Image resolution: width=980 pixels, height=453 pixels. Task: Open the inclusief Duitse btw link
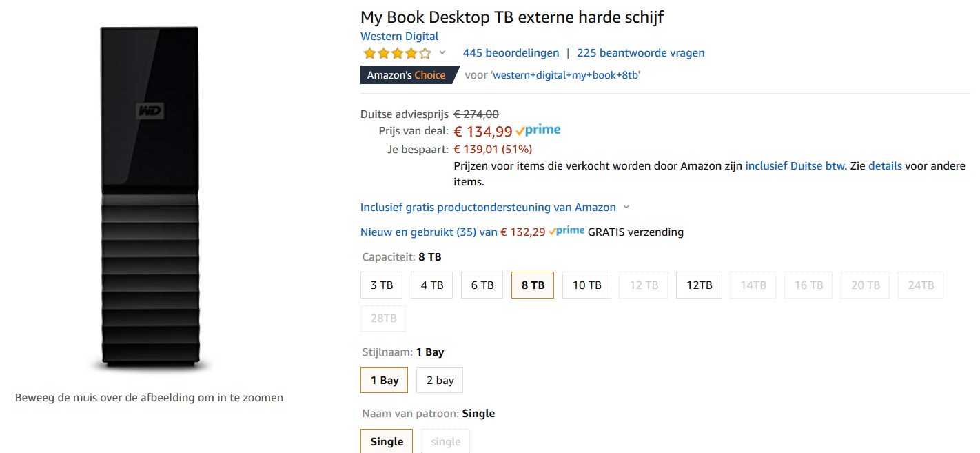(x=795, y=166)
